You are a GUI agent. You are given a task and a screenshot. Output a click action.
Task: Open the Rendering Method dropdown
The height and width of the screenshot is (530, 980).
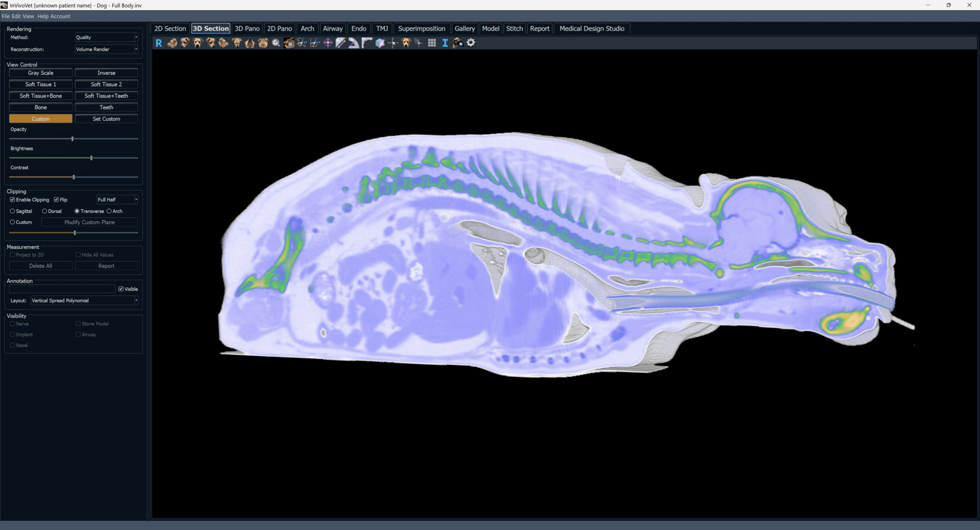106,37
